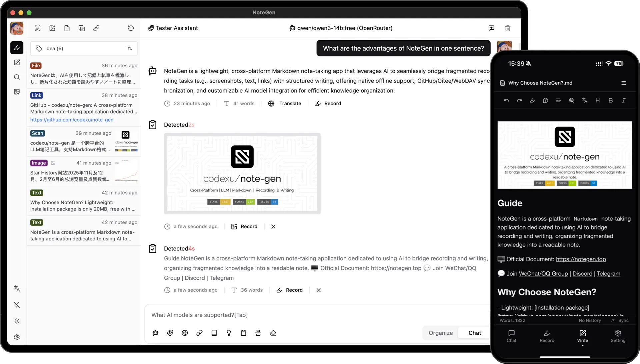This screenshot has height=364, width=640.
Task: Open Settings from the sidebar
Action: click(17, 337)
